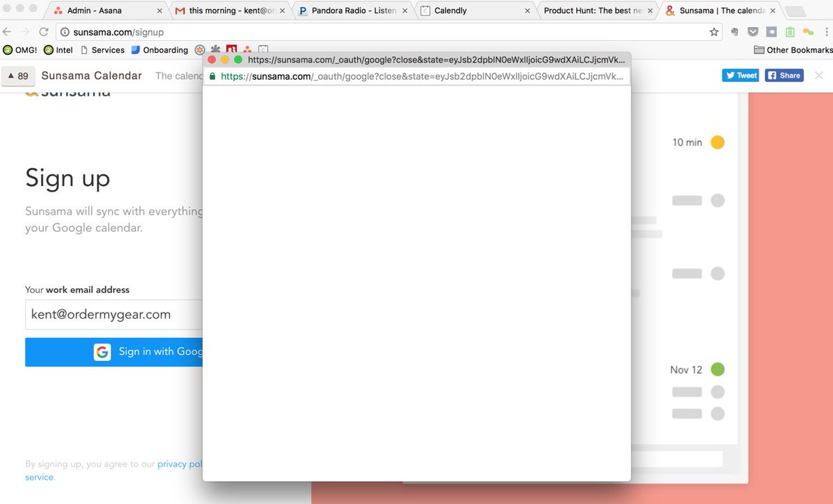Bookmark this page with the star
Viewport: 833px width, 504px height.
coord(714,32)
